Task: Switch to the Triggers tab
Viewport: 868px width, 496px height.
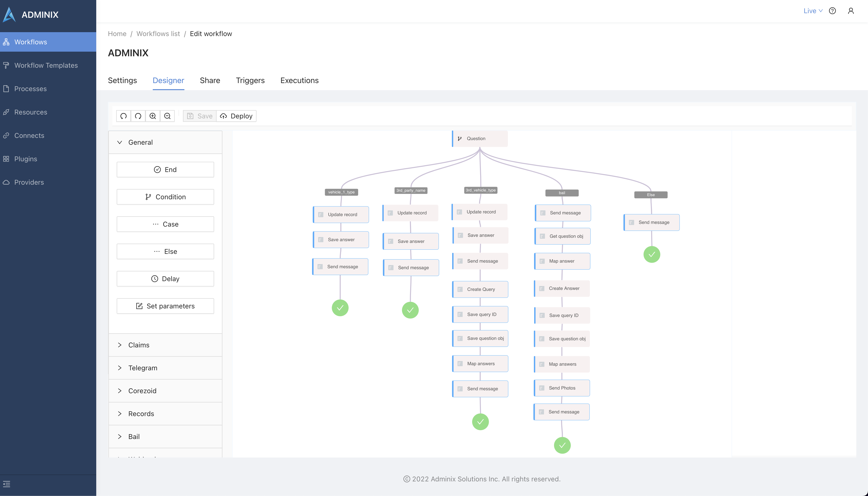Action: coord(250,80)
